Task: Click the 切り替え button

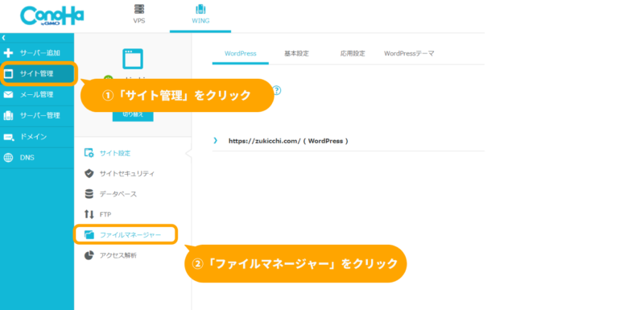Action: pos(133,114)
